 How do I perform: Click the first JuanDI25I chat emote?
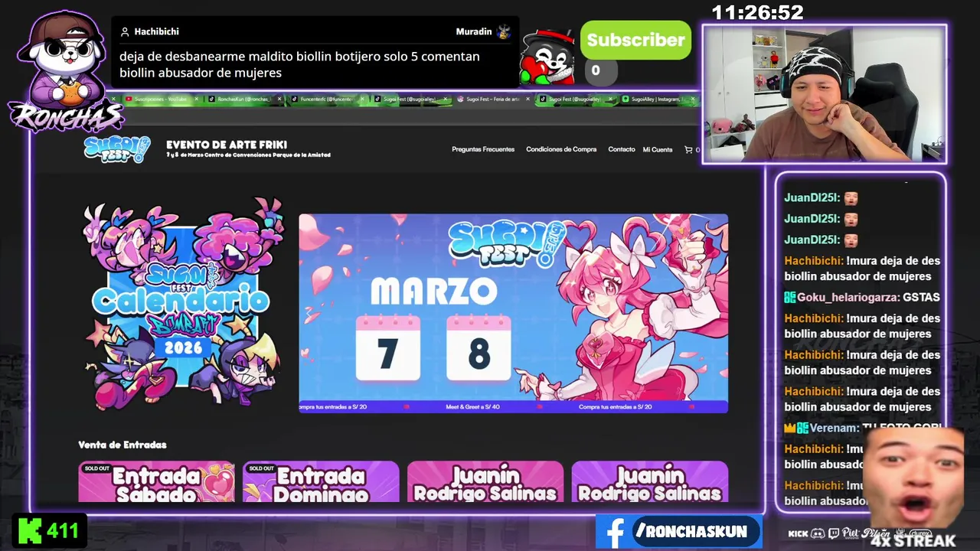[x=851, y=198]
